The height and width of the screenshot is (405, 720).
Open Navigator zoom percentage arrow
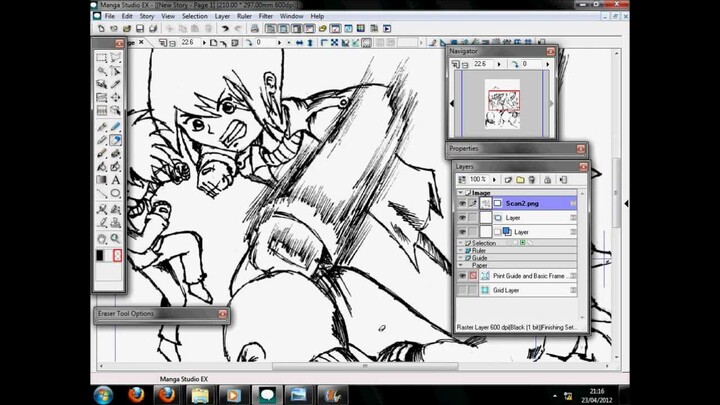pos(499,64)
